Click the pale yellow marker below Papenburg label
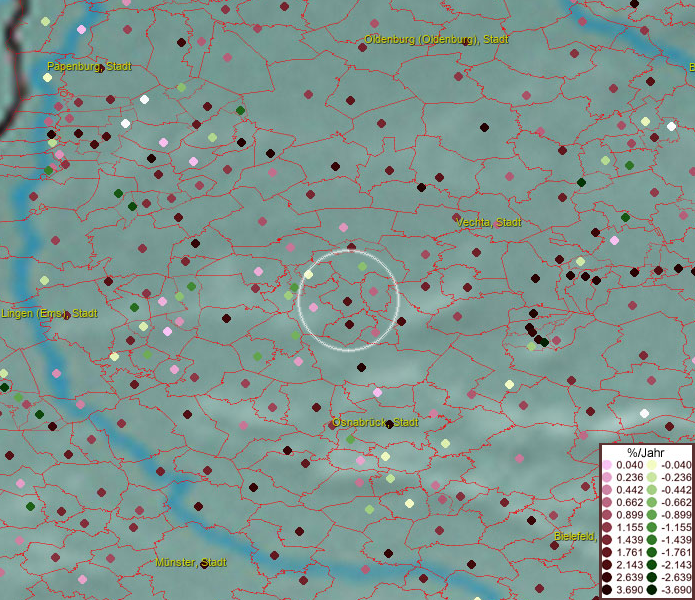Viewport: 695px width, 600px height. pyautogui.click(x=47, y=78)
